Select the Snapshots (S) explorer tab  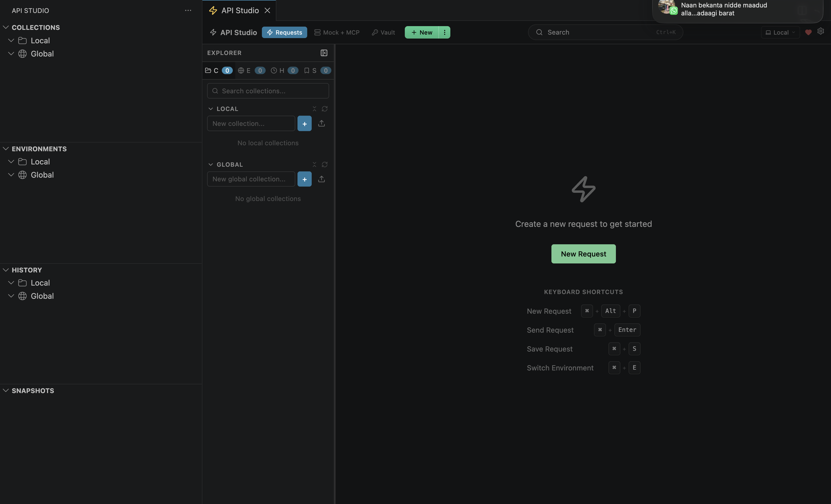[x=317, y=70]
